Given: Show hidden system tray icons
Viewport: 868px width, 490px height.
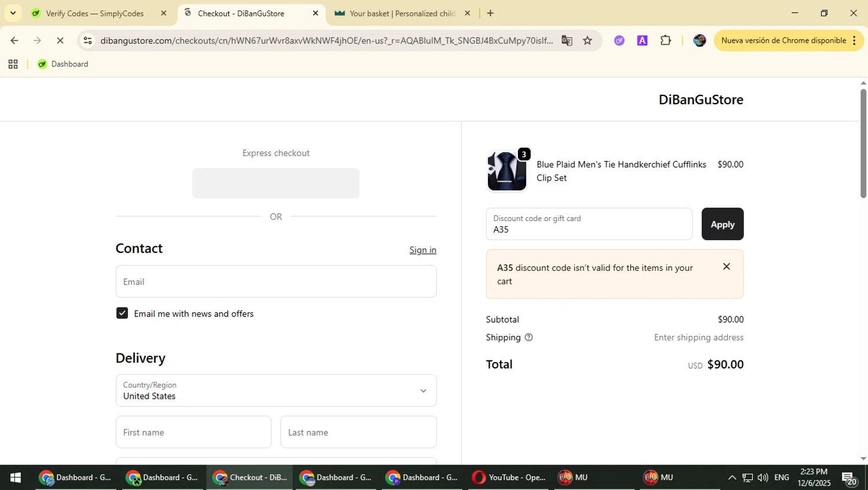Looking at the screenshot, I should [732, 477].
